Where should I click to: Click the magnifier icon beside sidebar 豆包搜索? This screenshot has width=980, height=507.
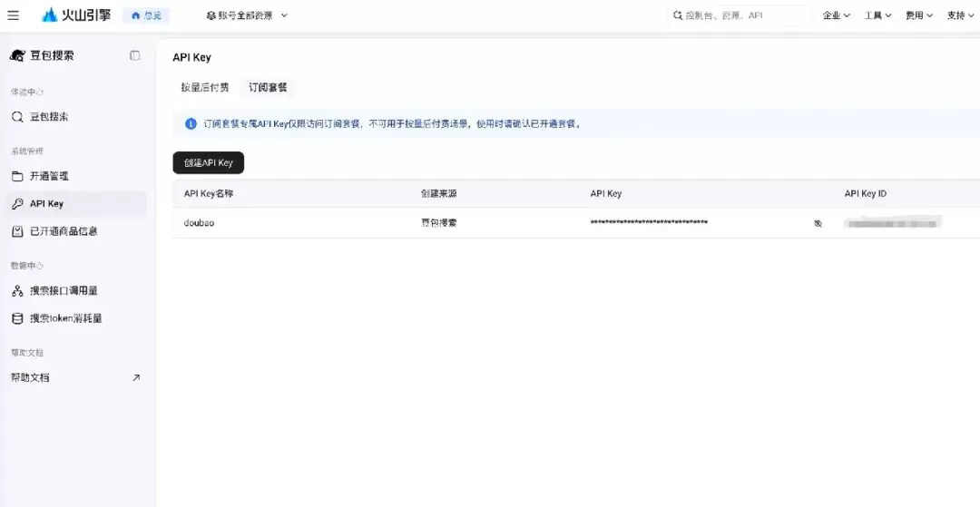(17, 117)
